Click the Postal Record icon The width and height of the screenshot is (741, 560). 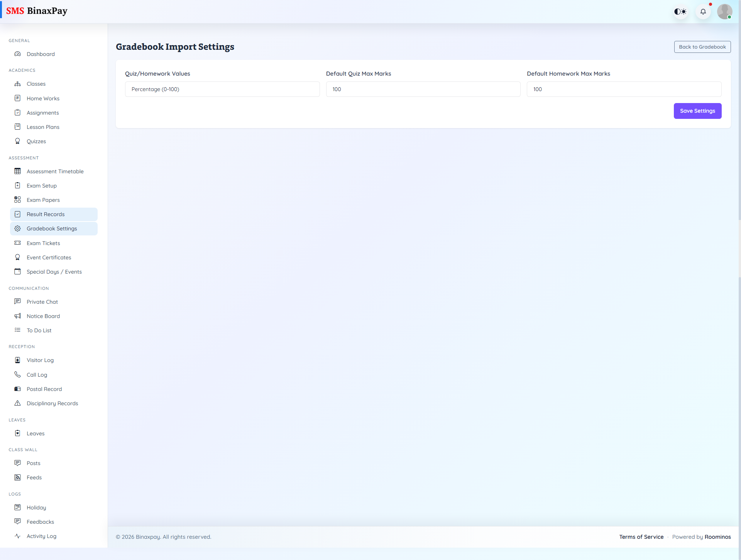click(18, 389)
